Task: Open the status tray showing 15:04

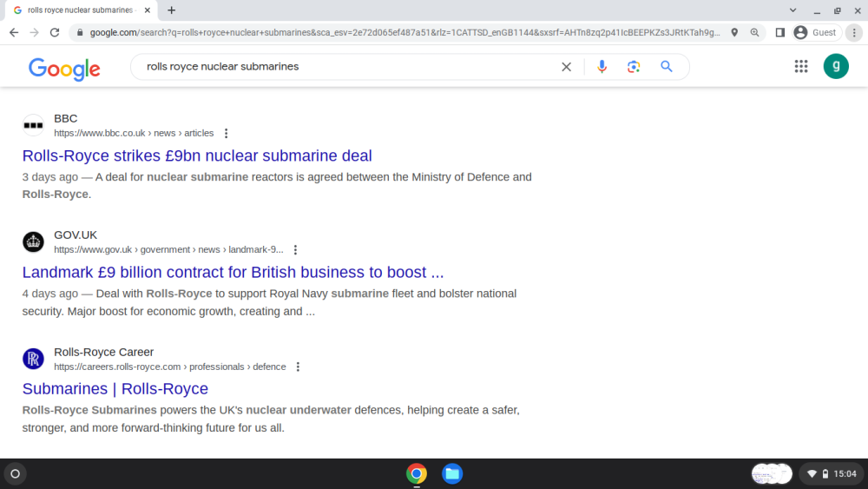Action: coord(832,473)
